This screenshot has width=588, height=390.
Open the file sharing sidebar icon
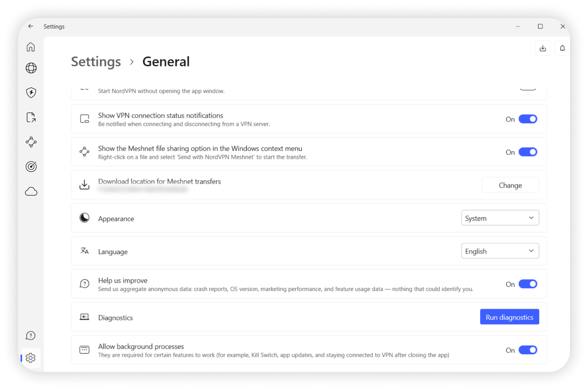tap(31, 117)
